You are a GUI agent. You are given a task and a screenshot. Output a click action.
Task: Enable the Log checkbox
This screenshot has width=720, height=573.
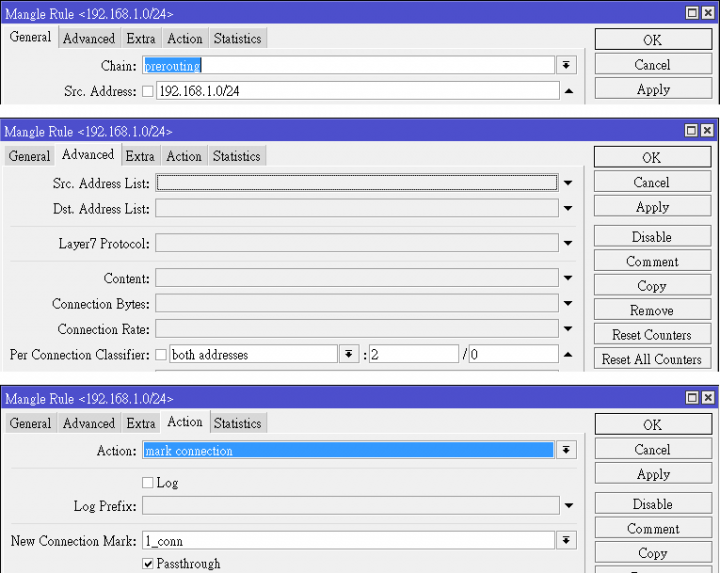point(147,483)
